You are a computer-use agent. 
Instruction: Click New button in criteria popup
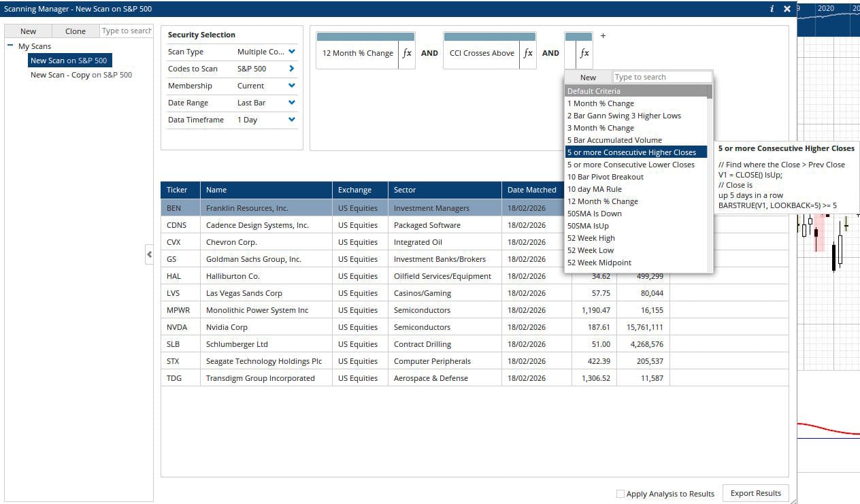[x=589, y=78]
